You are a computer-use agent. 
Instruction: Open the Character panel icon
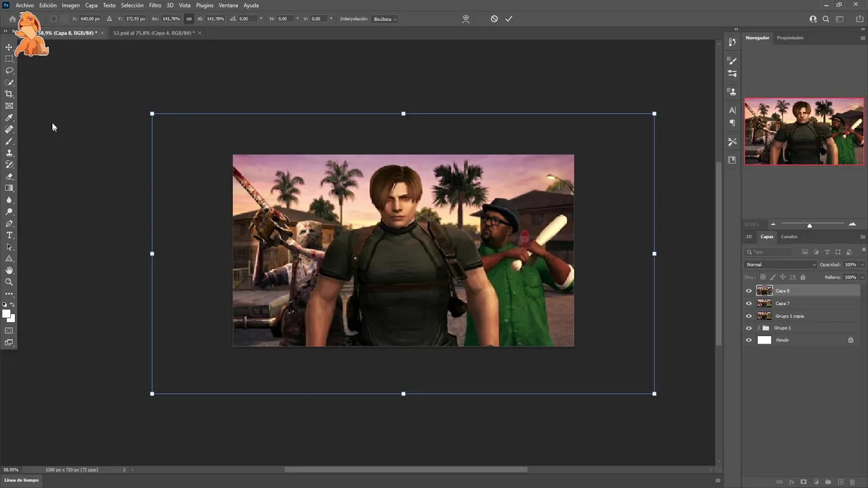(x=732, y=110)
